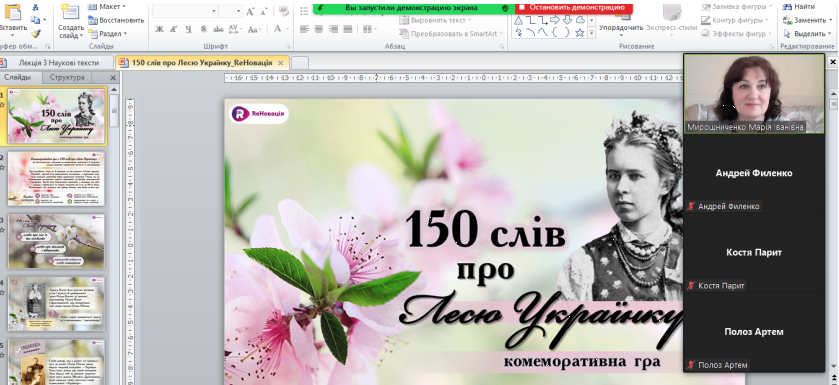
Task: Select slide 4 thumbnail
Action: click(56, 304)
